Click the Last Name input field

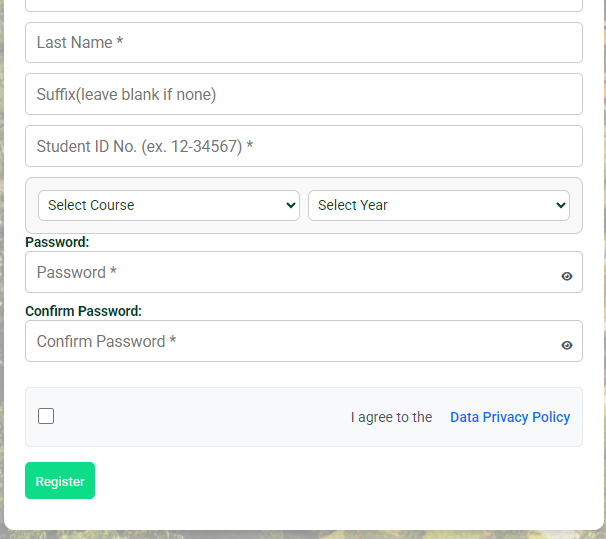click(304, 43)
